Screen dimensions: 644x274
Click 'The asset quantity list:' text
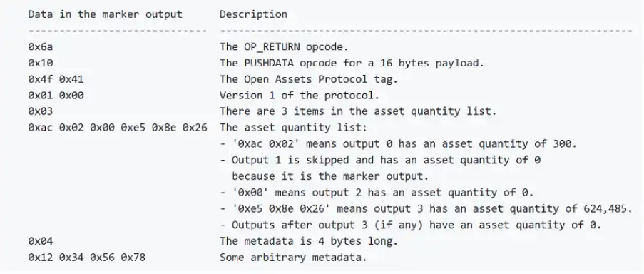click(293, 128)
